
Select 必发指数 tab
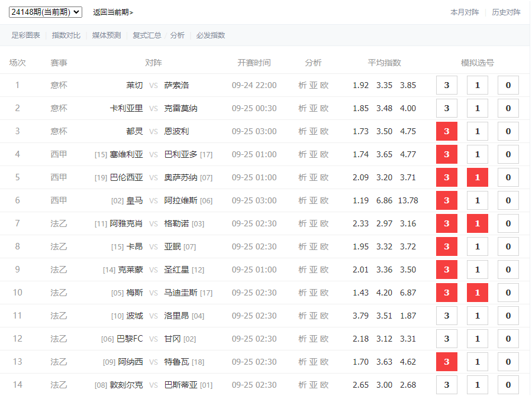point(211,35)
